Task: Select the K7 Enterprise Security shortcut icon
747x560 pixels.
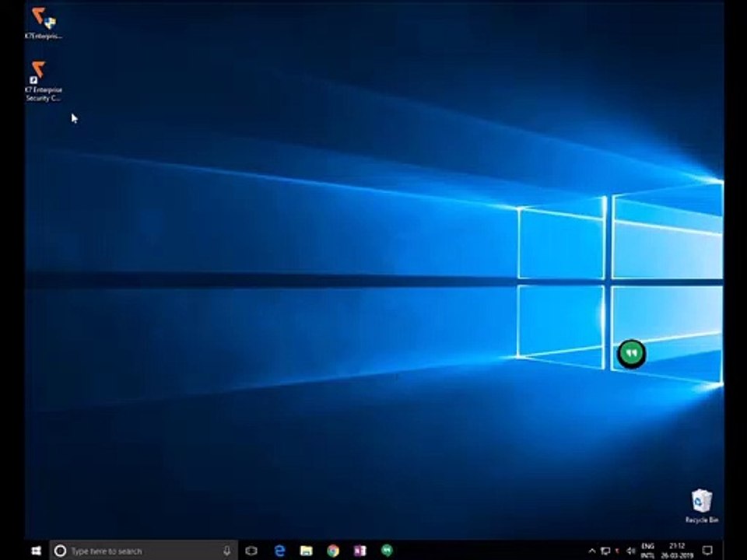Action: point(43,80)
